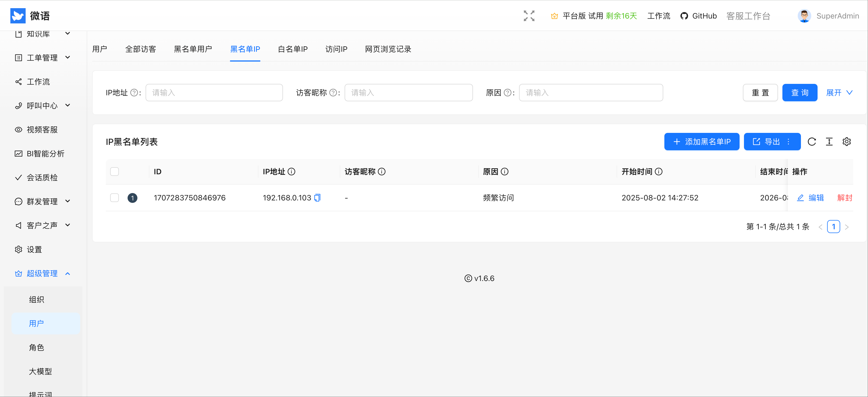This screenshot has height=397, width=868.
Task: Click the 群发管理 chat bubble icon
Action: 19,201
